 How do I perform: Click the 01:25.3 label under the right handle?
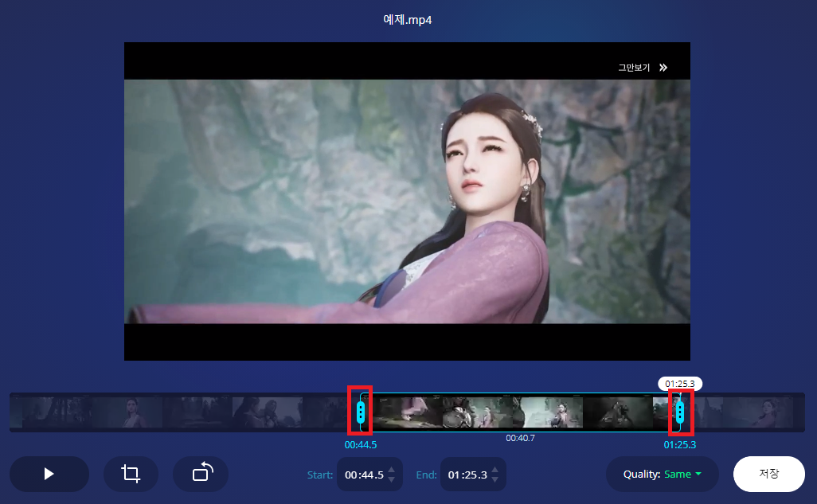tap(680, 445)
